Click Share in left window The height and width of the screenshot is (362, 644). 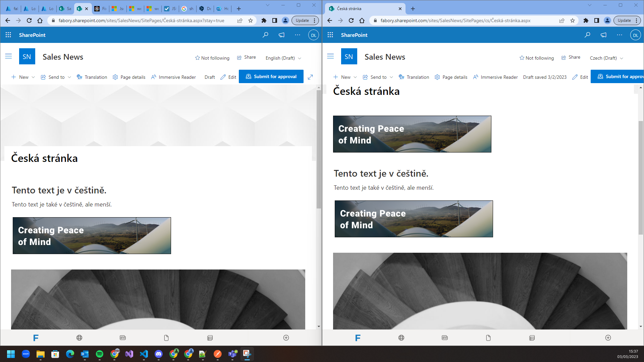click(247, 57)
